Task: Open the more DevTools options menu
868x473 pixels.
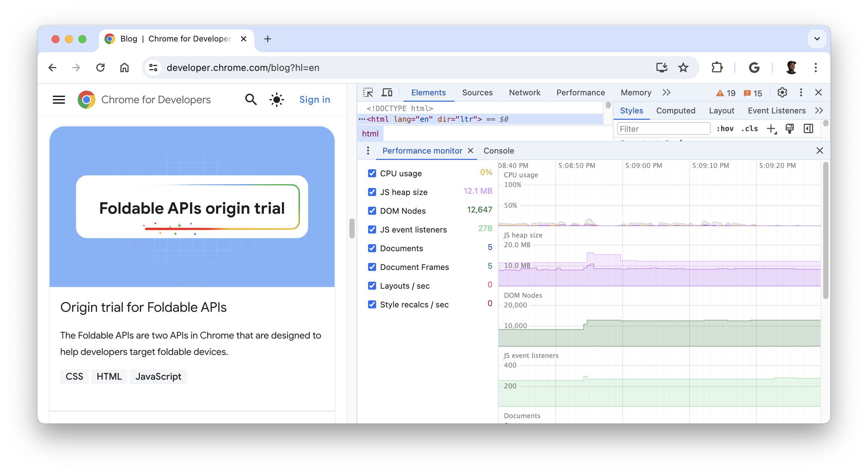Action: (801, 92)
